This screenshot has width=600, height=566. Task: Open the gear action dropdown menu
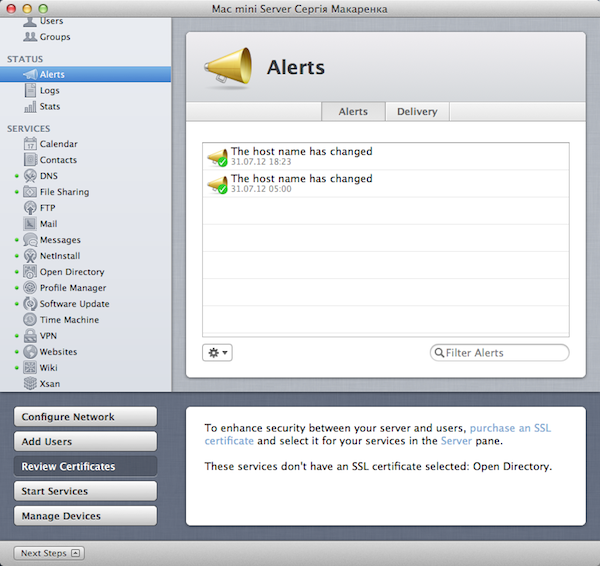pyautogui.click(x=217, y=352)
